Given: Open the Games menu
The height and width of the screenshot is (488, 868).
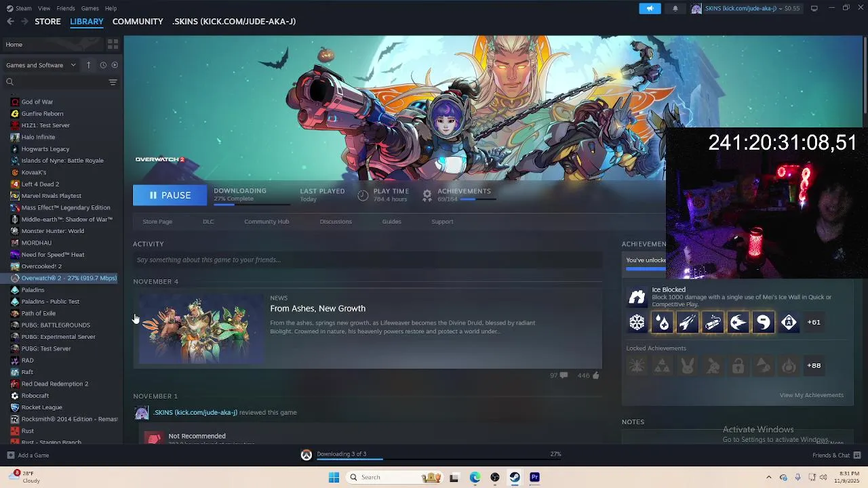Looking at the screenshot, I should (90, 8).
